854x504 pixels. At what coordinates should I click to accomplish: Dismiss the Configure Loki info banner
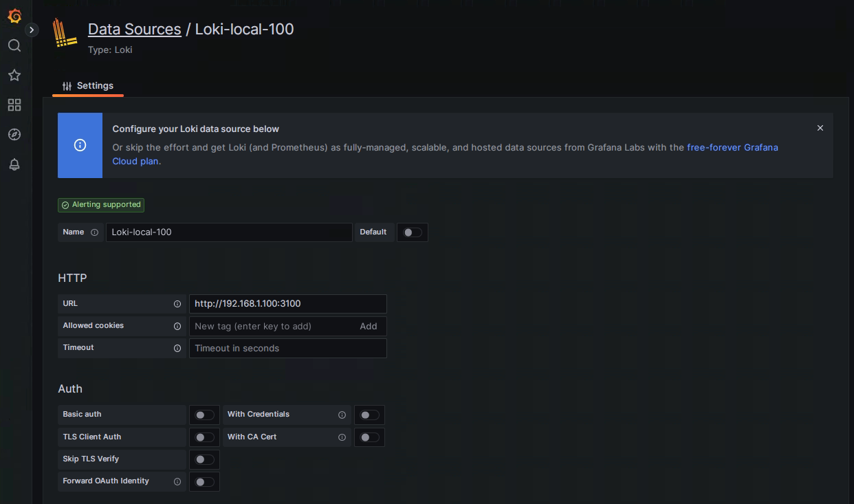click(x=820, y=128)
